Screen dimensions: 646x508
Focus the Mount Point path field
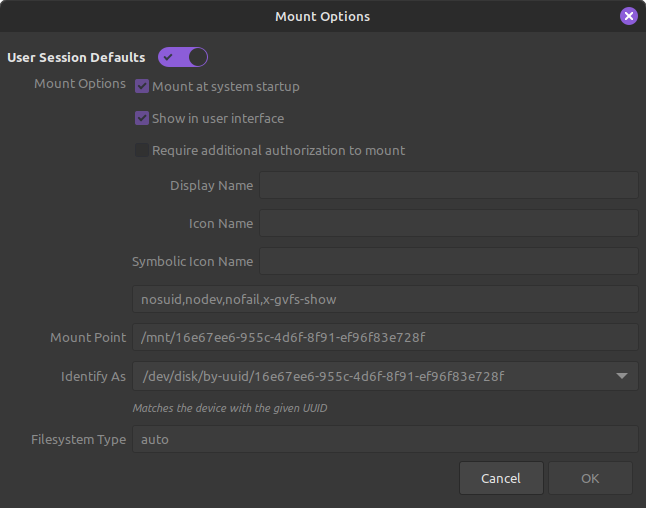point(385,338)
